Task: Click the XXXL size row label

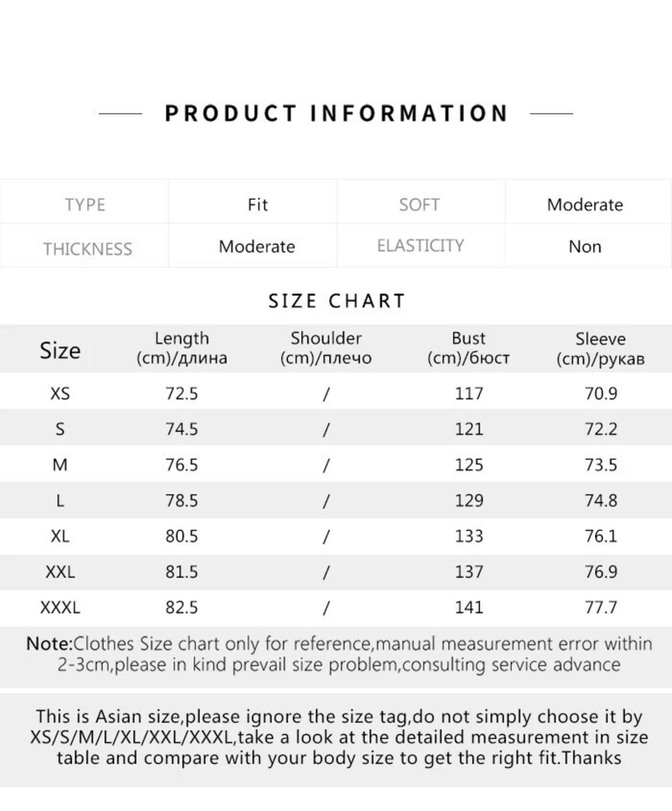Action: tap(60, 607)
